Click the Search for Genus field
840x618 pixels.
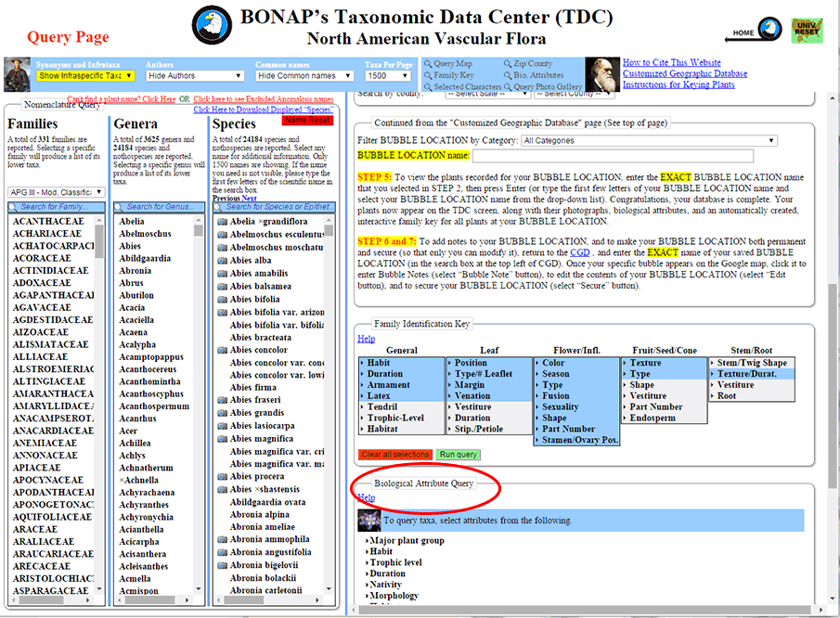156,206
